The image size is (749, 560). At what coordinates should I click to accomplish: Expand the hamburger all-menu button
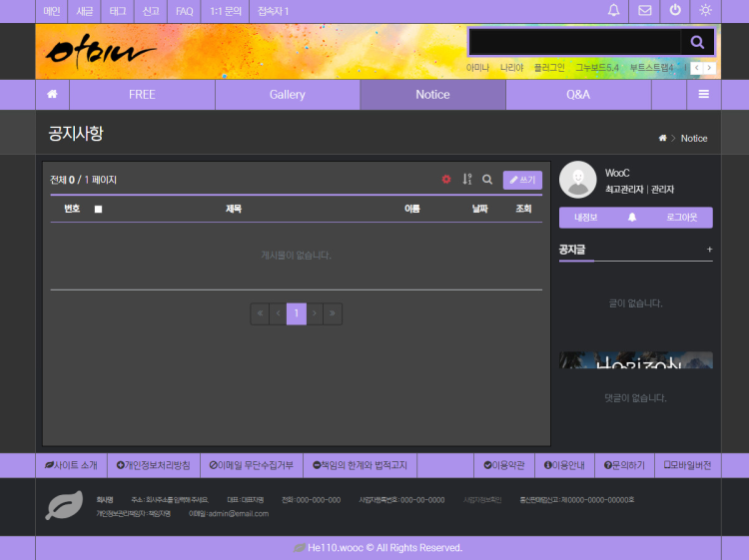tap(704, 95)
